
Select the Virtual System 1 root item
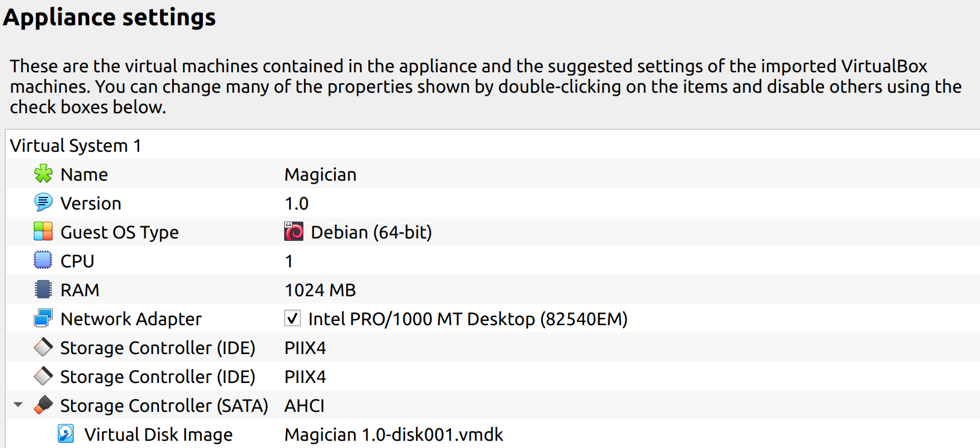pos(76,146)
